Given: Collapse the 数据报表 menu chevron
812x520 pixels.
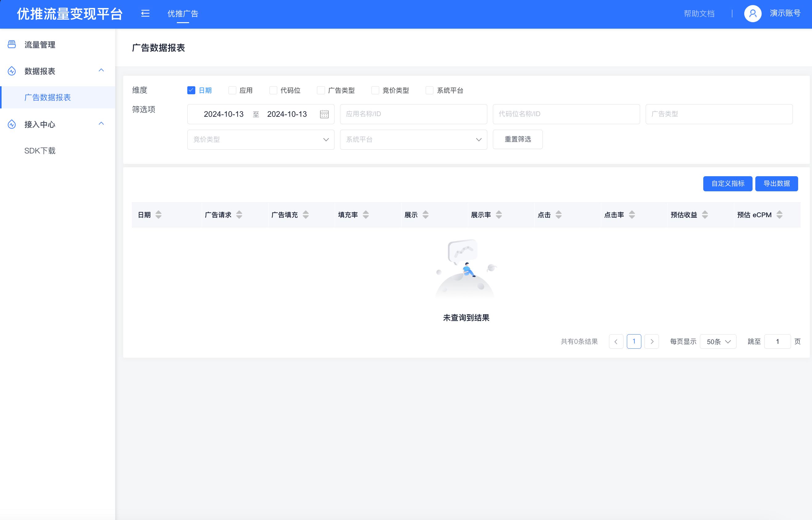Looking at the screenshot, I should (101, 70).
